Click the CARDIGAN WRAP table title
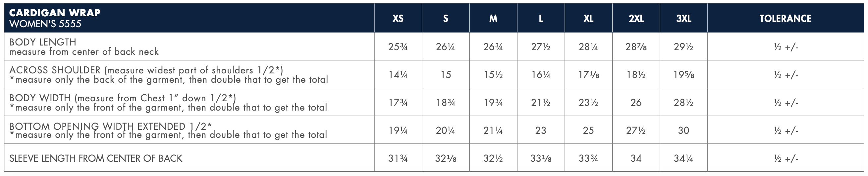 pyautogui.click(x=55, y=13)
